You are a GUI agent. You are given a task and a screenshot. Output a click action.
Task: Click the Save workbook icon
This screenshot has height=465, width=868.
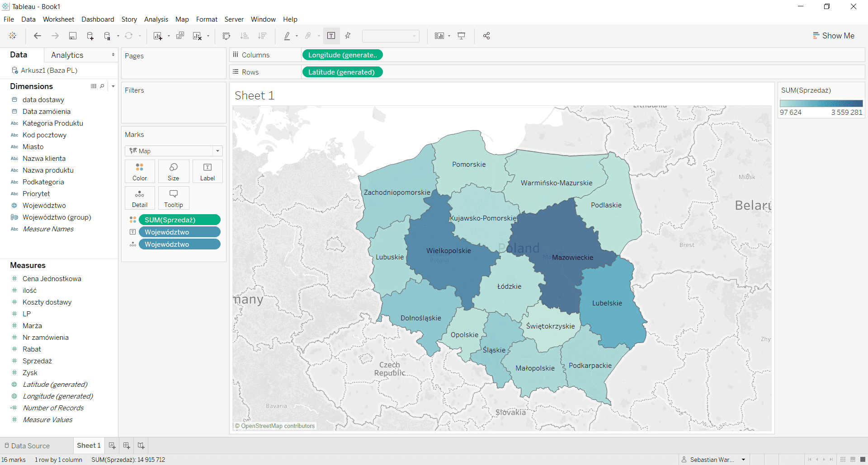[72, 36]
